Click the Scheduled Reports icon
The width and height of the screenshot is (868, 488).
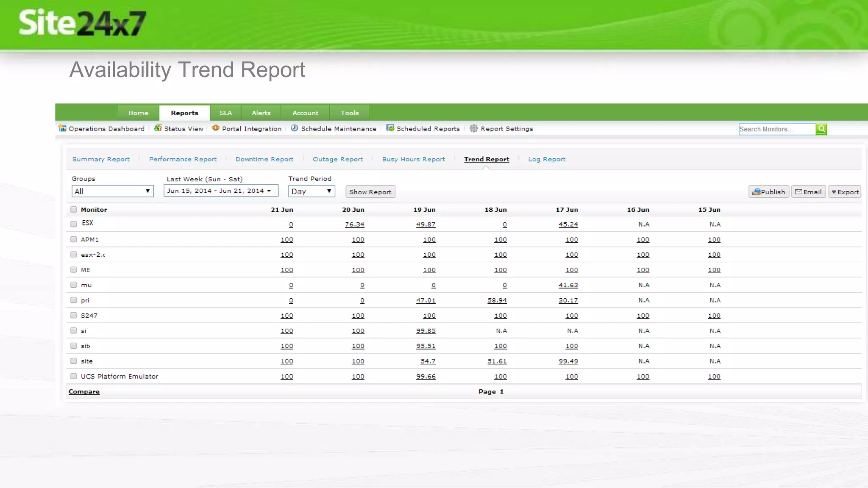point(390,128)
